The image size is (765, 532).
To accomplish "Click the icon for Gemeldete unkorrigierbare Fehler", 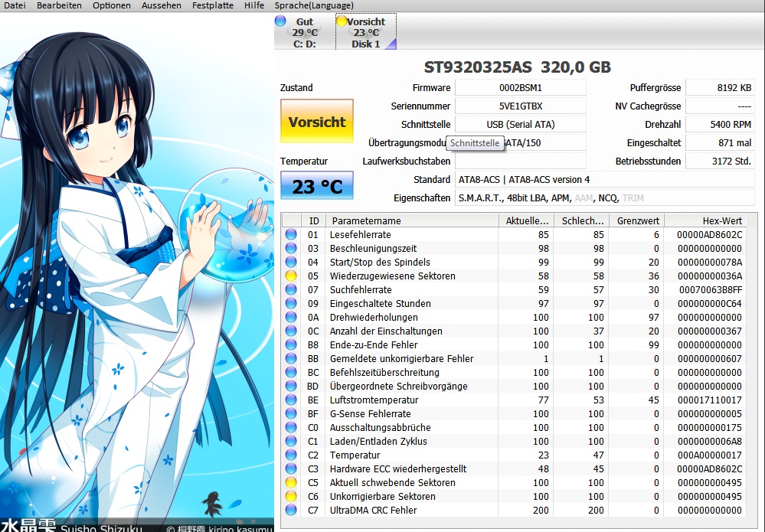I will point(291,358).
